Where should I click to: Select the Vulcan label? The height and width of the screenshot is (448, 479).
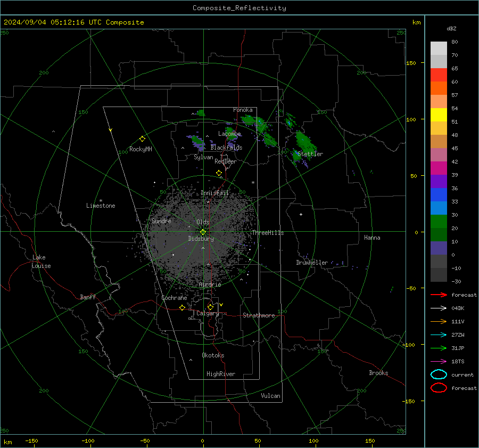point(270,396)
